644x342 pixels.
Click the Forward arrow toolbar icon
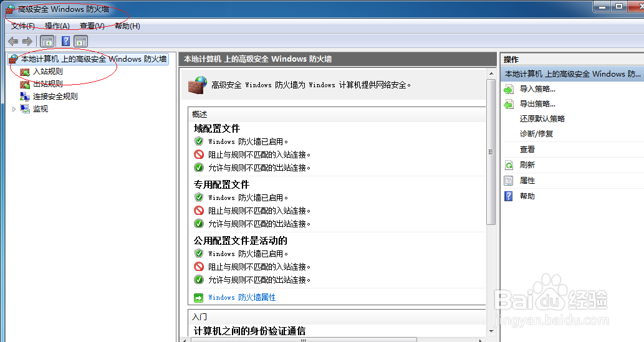27,42
